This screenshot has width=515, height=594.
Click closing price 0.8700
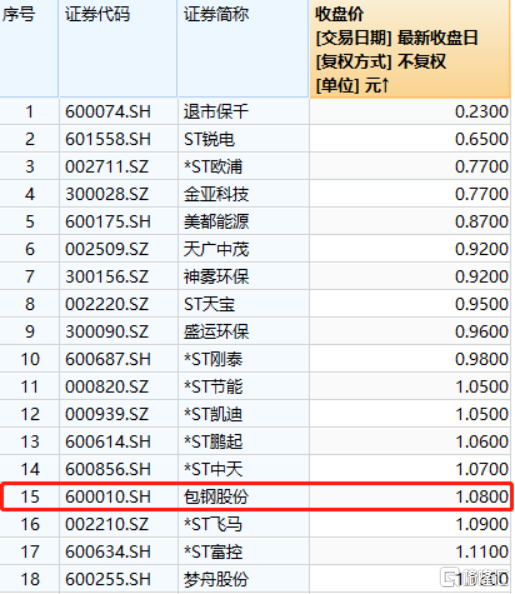[481, 222]
